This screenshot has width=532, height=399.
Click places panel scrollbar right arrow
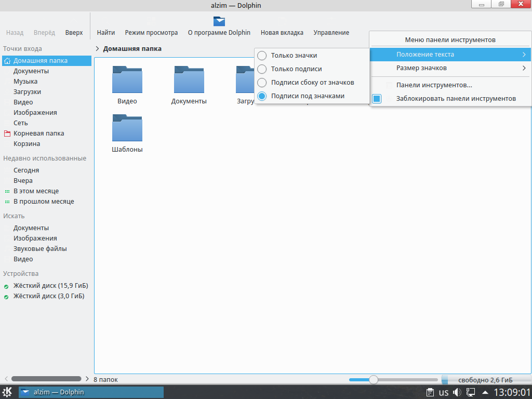coord(87,379)
